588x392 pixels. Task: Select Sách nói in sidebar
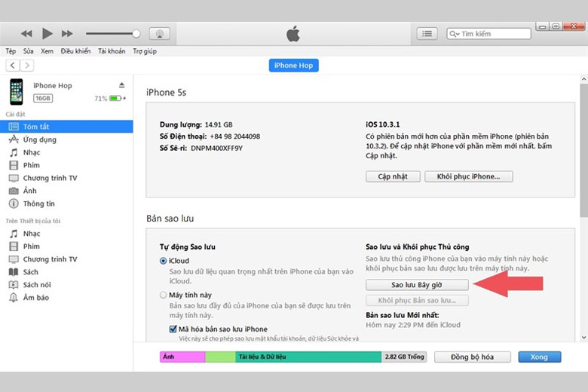pyautogui.click(x=66, y=285)
